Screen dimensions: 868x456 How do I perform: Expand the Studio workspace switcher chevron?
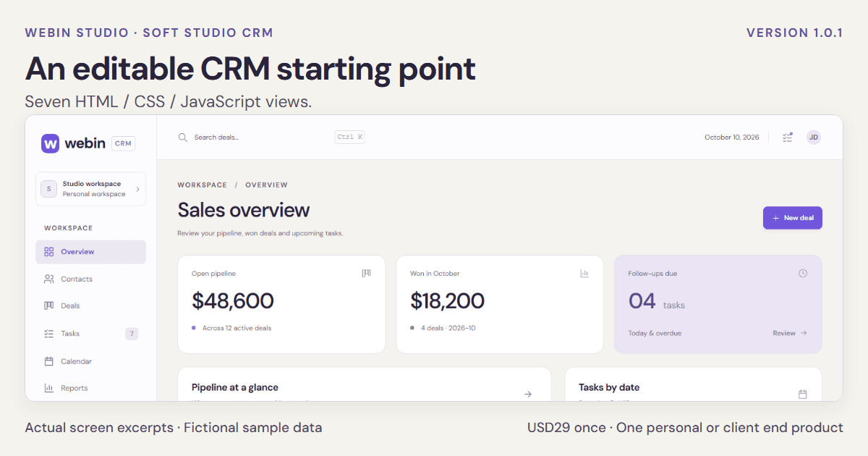coord(137,189)
